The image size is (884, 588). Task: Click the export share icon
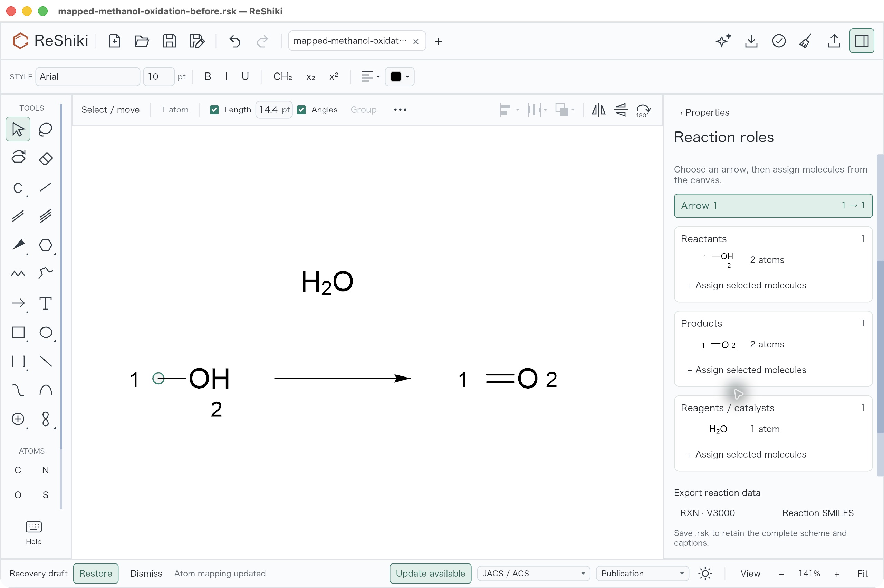point(834,40)
